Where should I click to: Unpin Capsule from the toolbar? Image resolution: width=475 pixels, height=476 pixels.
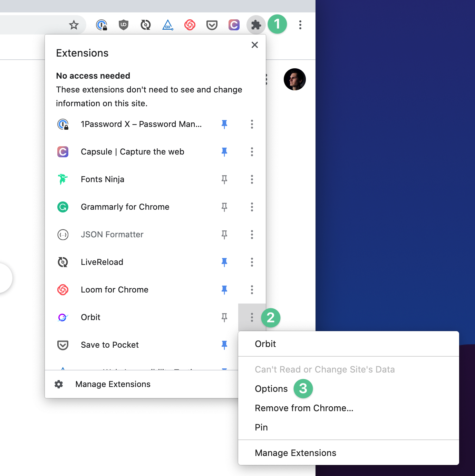pos(224,152)
